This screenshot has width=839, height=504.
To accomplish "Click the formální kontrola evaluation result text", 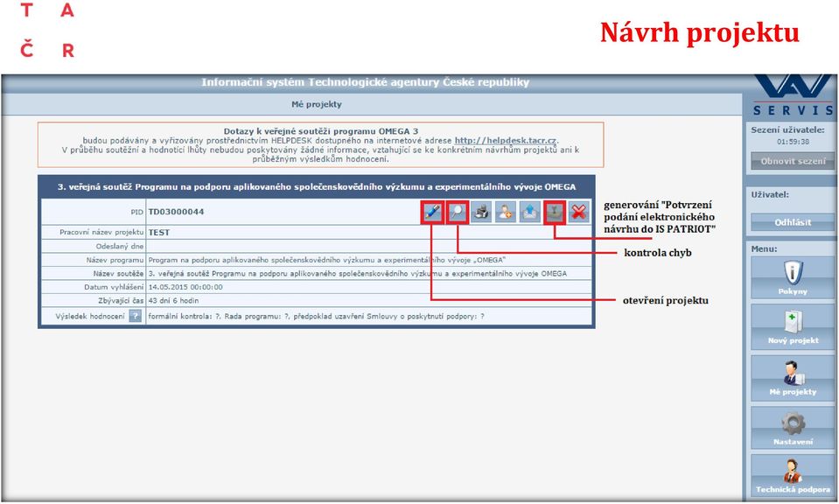I will 316,316.
